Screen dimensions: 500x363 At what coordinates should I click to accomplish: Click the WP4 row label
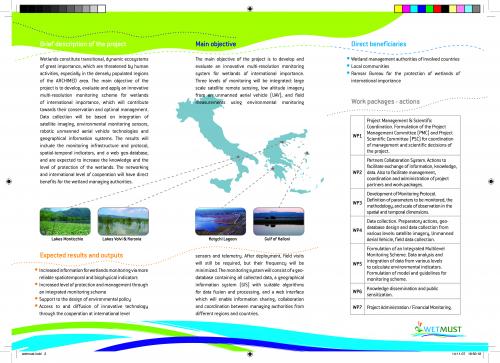click(357, 230)
